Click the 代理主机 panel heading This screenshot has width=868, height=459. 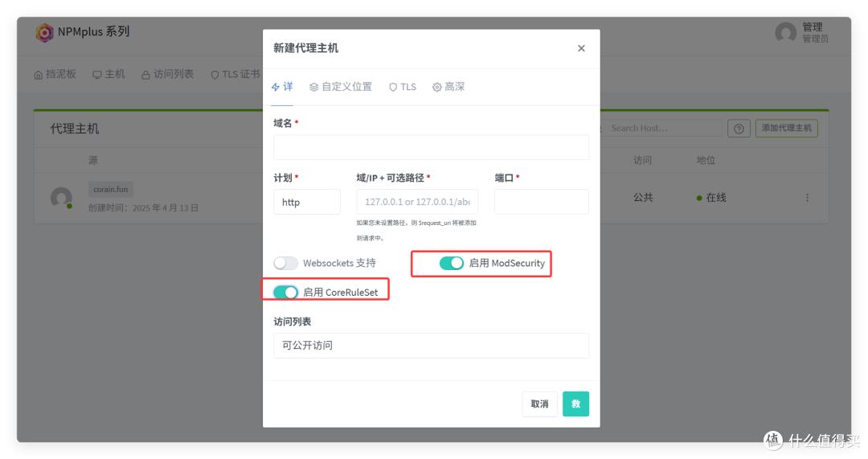75,129
